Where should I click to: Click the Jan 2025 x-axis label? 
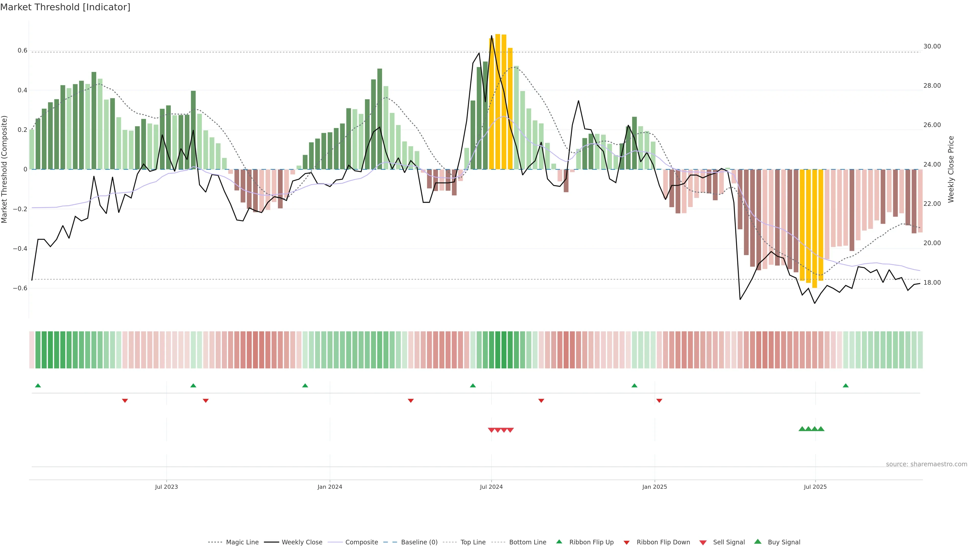coord(654,487)
